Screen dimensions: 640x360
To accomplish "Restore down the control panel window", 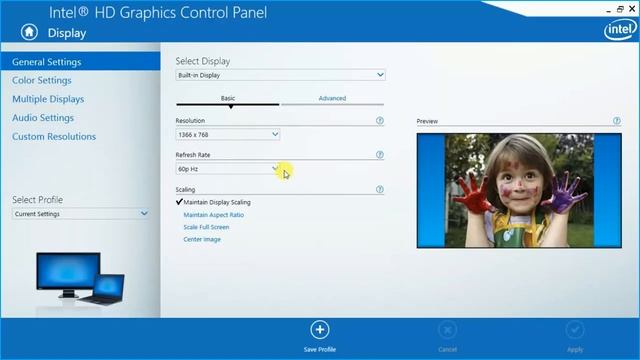I will click(x=620, y=9).
